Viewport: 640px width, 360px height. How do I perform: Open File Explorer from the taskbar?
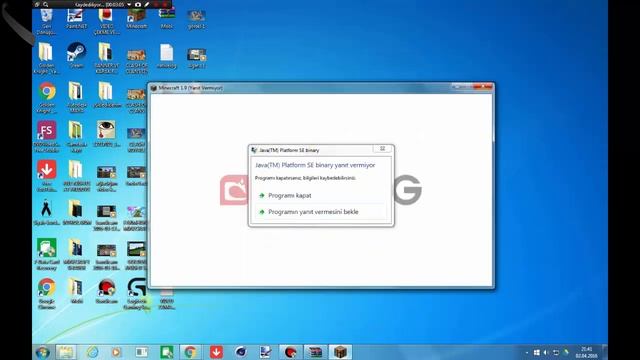[x=66, y=352]
